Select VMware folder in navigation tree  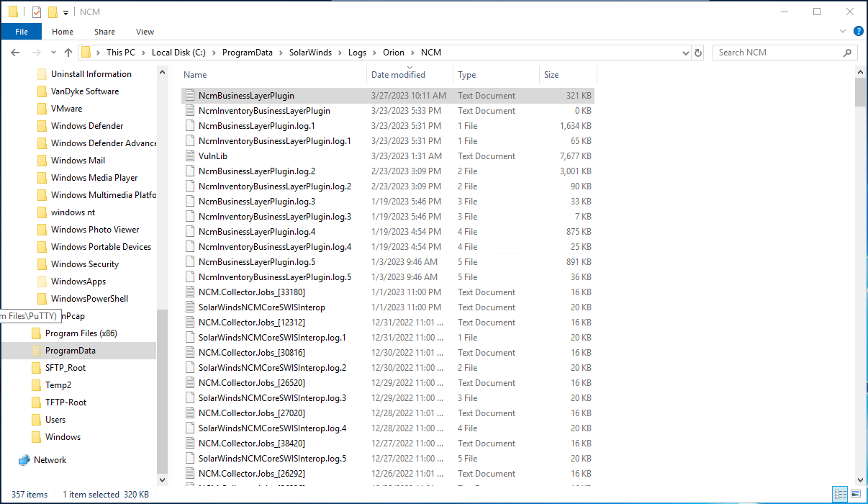pos(66,109)
